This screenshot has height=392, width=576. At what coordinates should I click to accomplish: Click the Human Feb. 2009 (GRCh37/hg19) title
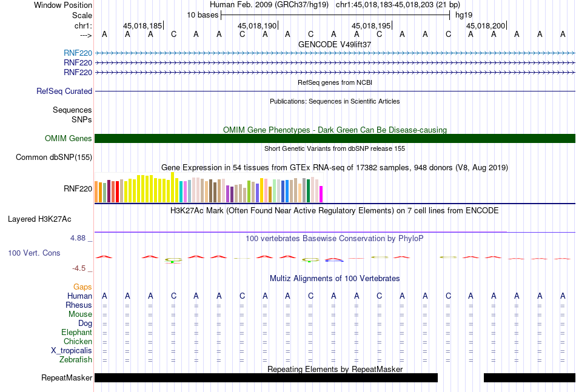pos(269,5)
